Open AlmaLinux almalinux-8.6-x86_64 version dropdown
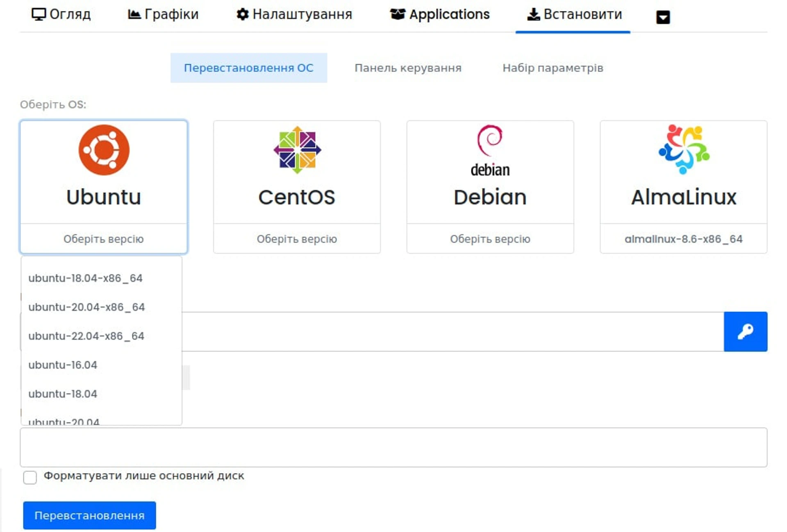787x532 pixels. tap(684, 239)
